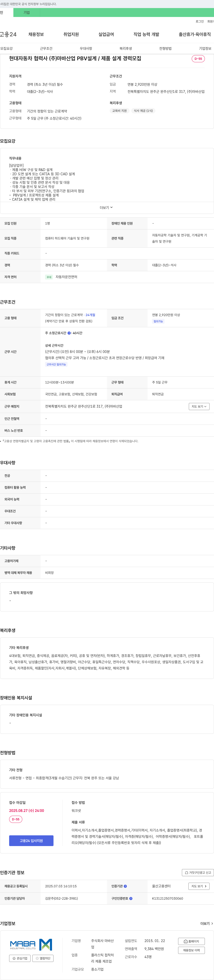Viewport: 214px width, 980px height.
Task: Click the 근무시간 협의가능 tag
Action: tap(56, 365)
